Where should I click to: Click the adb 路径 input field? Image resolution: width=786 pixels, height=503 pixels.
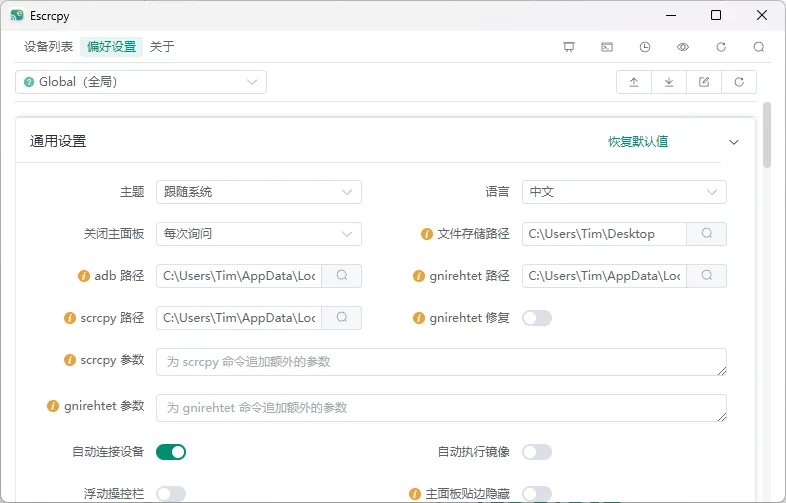pyautogui.click(x=239, y=276)
